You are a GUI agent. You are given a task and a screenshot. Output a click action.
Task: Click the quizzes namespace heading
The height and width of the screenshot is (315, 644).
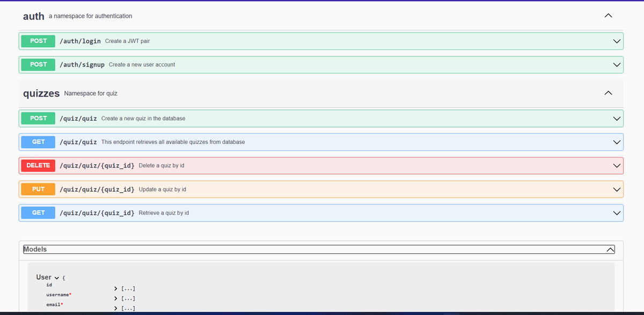click(x=41, y=93)
